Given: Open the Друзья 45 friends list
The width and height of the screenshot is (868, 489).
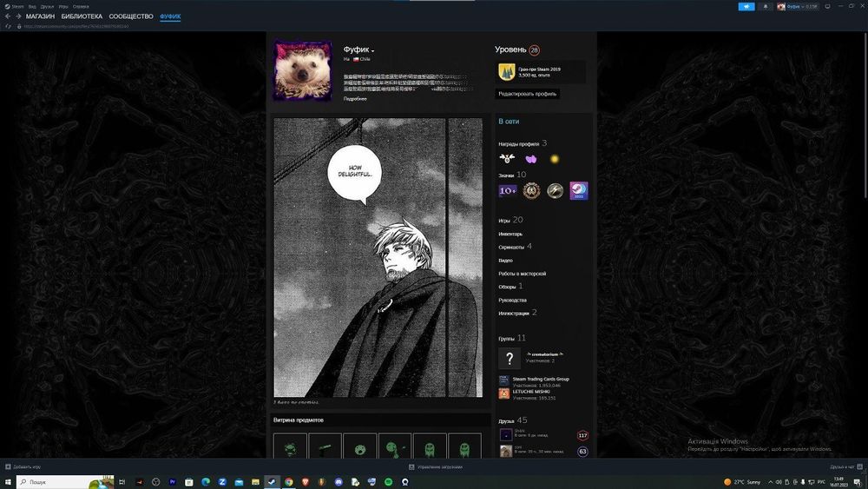Looking at the screenshot, I should 513,420.
